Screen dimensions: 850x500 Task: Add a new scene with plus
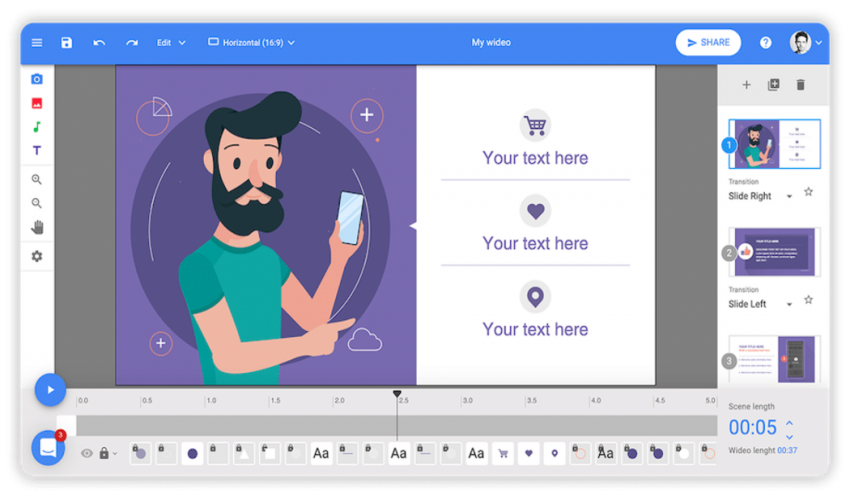(x=746, y=85)
